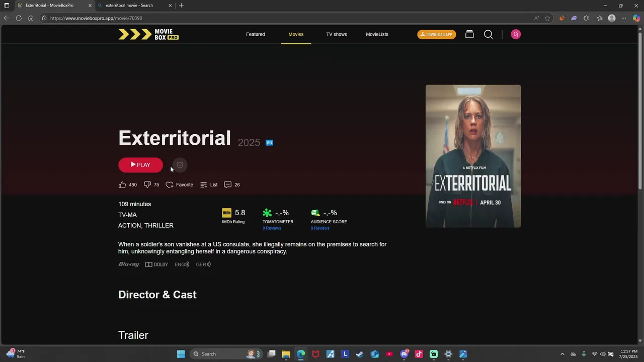Click the Download App button
The height and width of the screenshot is (362, 644).
tap(437, 34)
